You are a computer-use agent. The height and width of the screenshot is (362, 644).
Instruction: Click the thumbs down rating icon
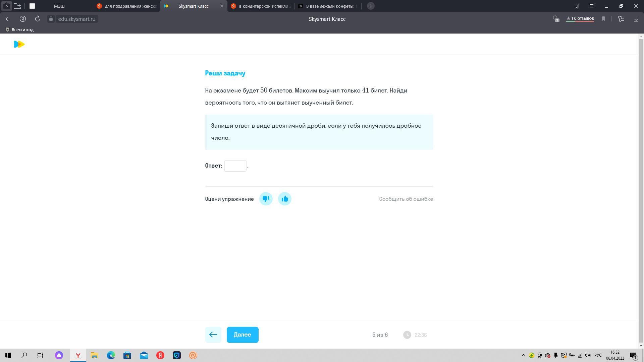[x=266, y=199]
